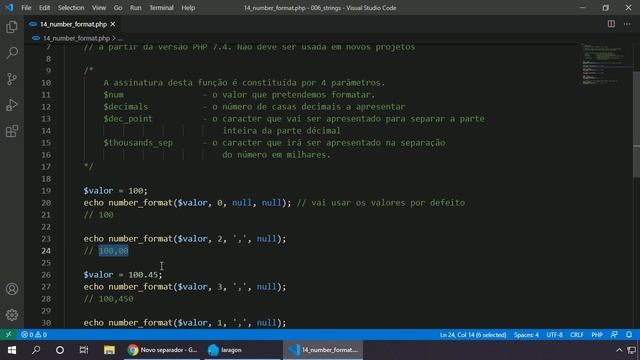This screenshot has height=360, width=640.
Task: Click the remote window indicator in the status bar
Action: 8,335
